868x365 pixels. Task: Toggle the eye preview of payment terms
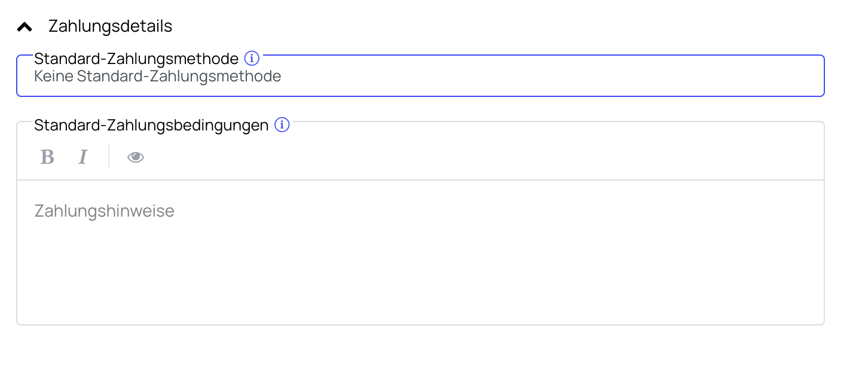136,157
